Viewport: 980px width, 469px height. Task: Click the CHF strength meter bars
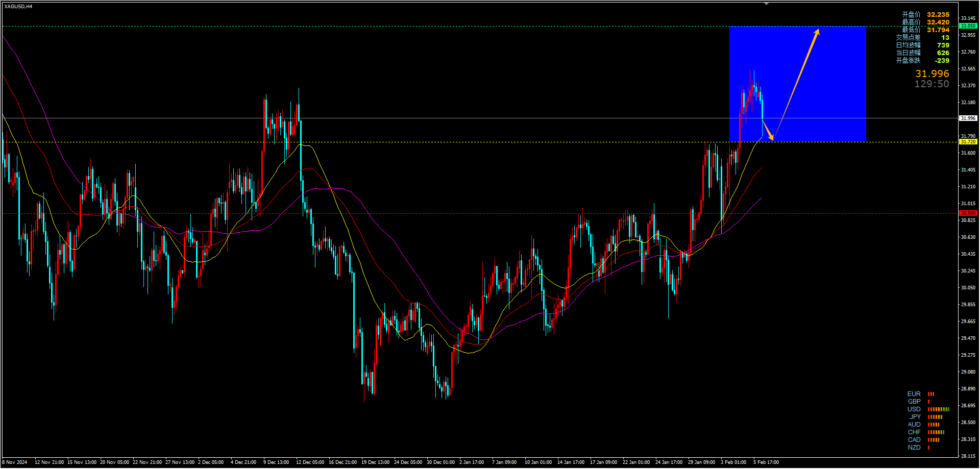click(x=936, y=432)
